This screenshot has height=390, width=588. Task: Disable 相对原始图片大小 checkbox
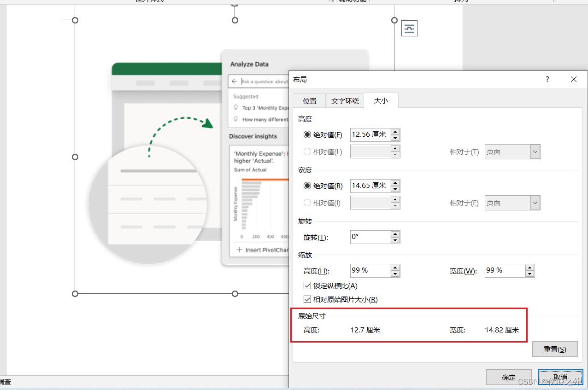point(307,299)
